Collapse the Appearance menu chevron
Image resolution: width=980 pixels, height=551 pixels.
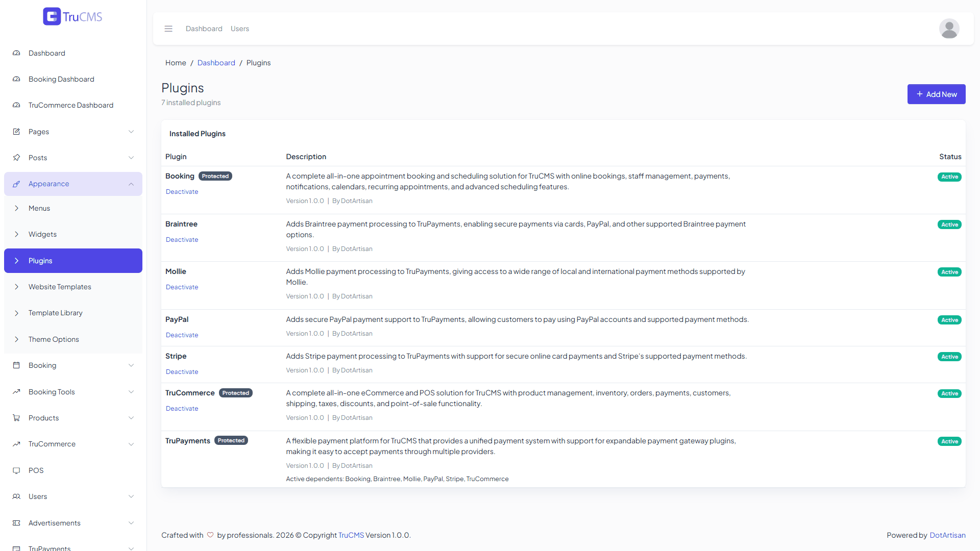(x=131, y=184)
